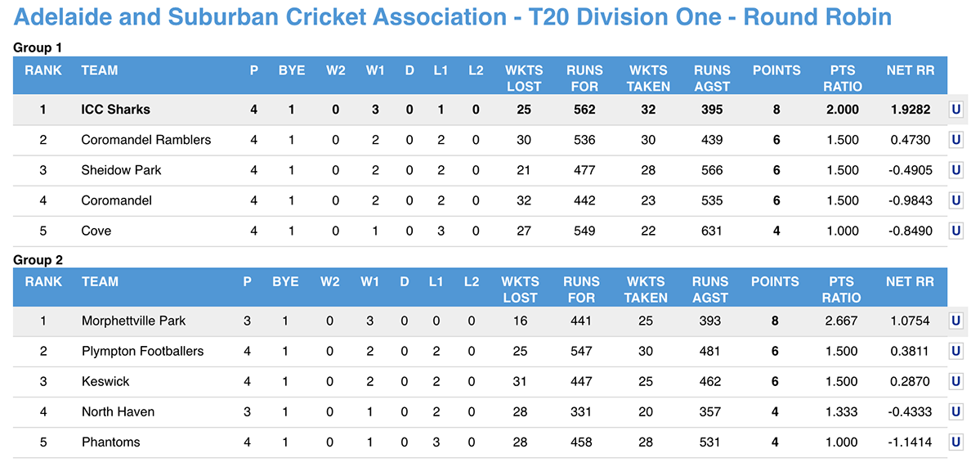The height and width of the screenshot is (467, 980).
Task: Click the U icon for Morphettville Park
Action: (955, 321)
